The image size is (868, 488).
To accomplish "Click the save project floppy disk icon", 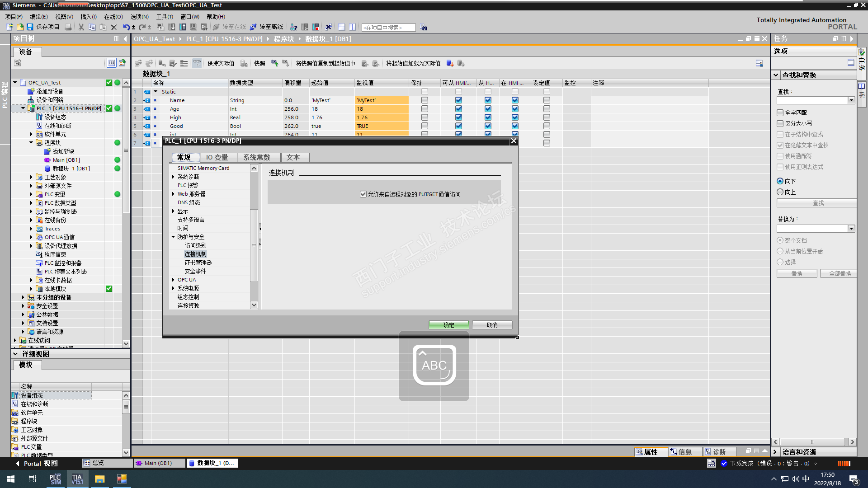I will click(x=30, y=27).
